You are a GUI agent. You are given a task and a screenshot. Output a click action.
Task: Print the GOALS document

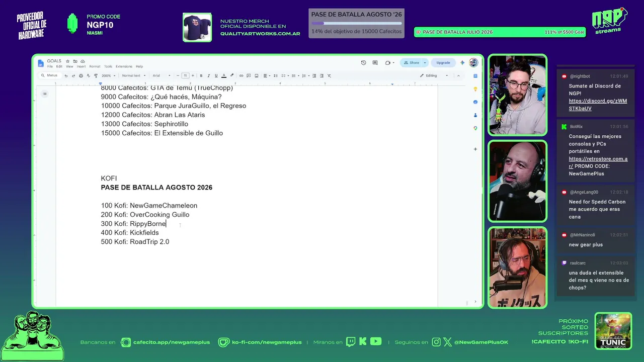[x=81, y=76]
